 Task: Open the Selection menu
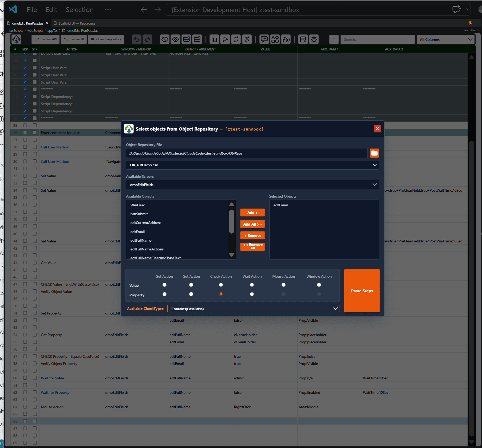coord(80,10)
